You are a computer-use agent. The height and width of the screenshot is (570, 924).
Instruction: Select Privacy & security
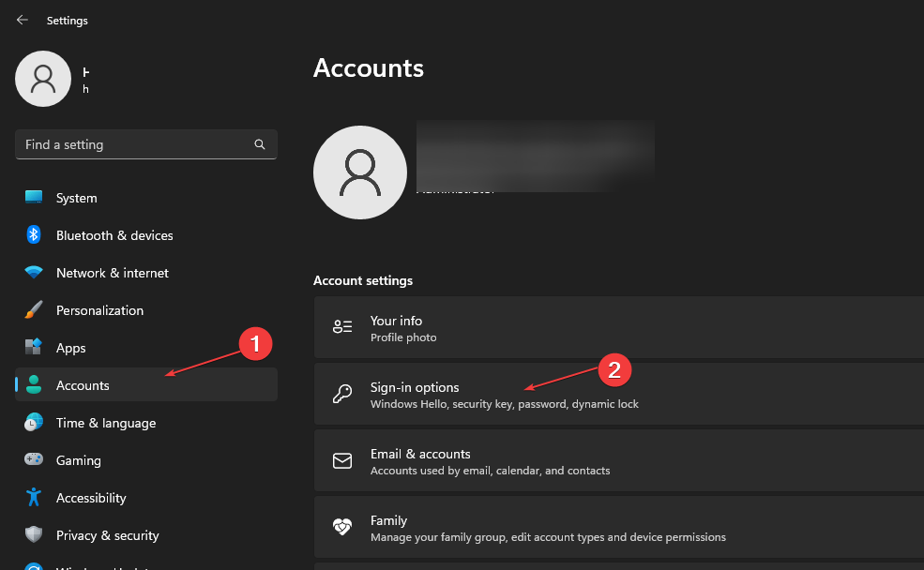click(x=146, y=535)
